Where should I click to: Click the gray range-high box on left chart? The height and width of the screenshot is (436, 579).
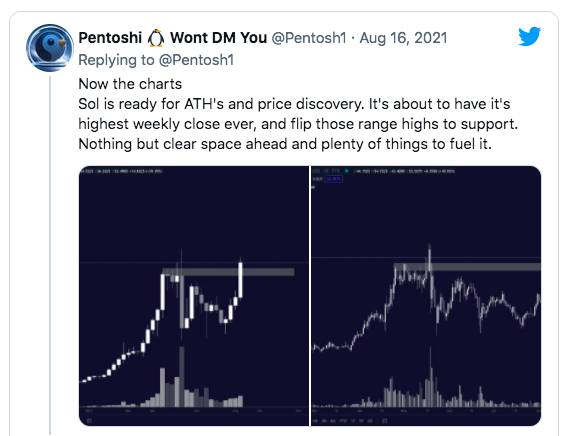pos(228,272)
